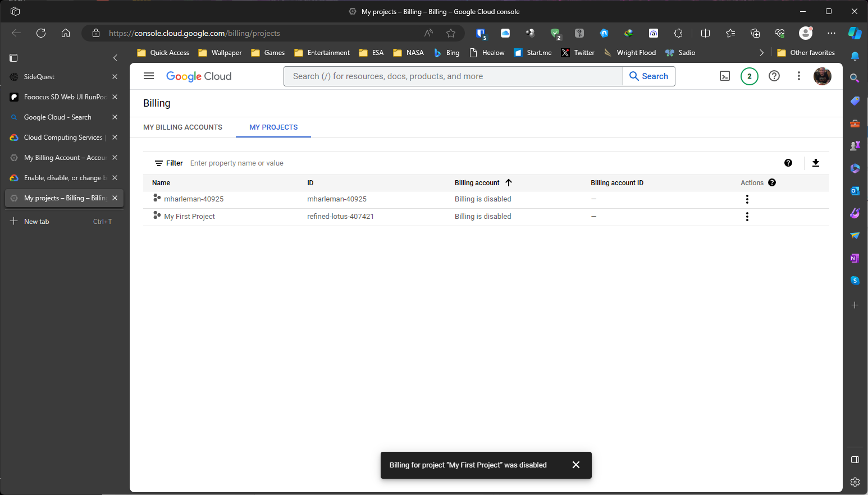
Task: Expand hidden bookmarks with the chevron arrow
Action: (761, 52)
